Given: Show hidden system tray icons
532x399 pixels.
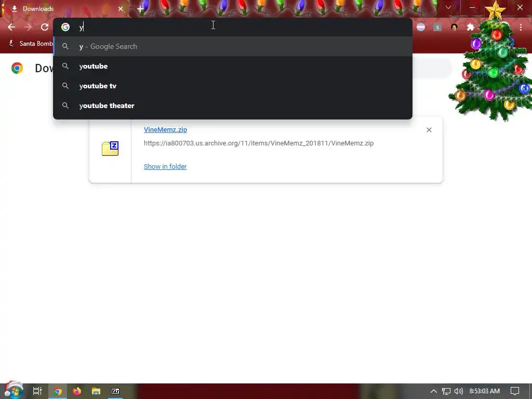Looking at the screenshot, I should click(434, 391).
